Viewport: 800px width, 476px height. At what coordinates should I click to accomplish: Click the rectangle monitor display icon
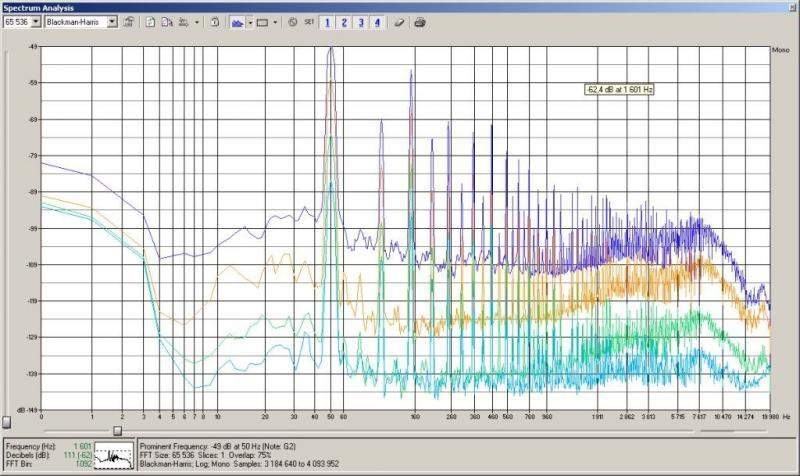click(262, 22)
